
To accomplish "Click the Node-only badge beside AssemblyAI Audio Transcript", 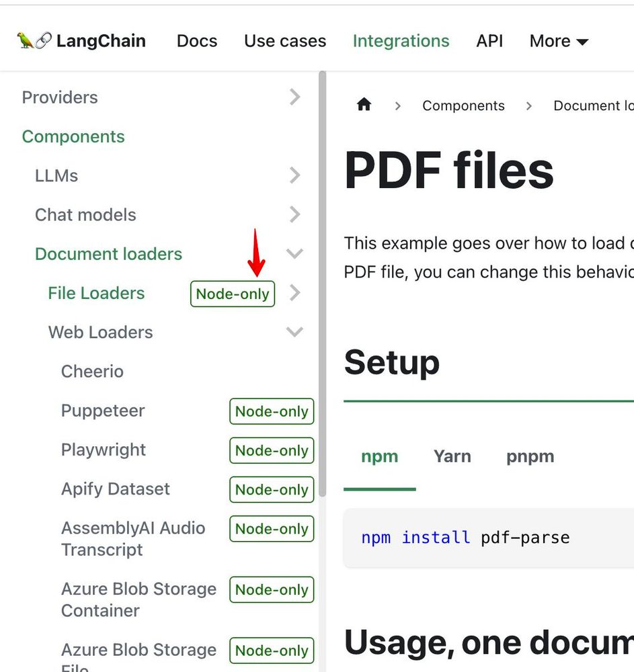I will coord(272,528).
